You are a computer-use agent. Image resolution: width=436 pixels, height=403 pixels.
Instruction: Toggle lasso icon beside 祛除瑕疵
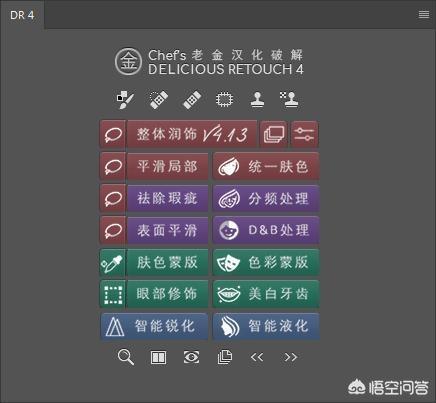click(113, 198)
